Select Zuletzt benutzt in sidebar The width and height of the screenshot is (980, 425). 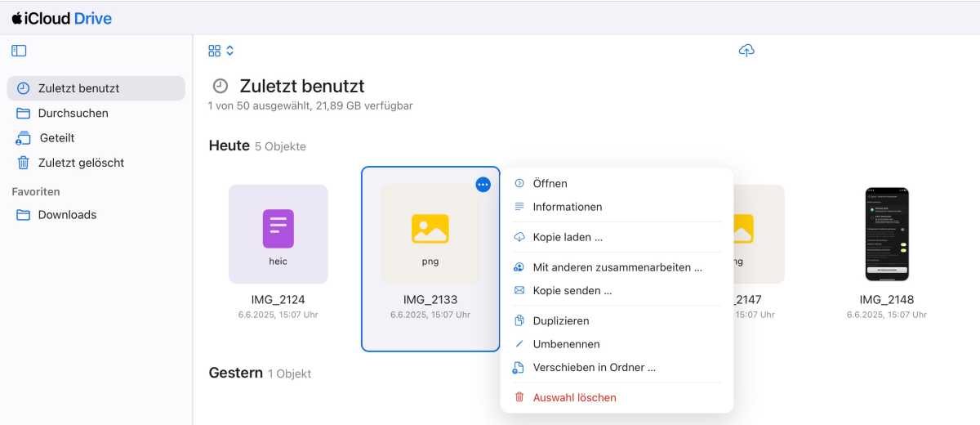96,88
